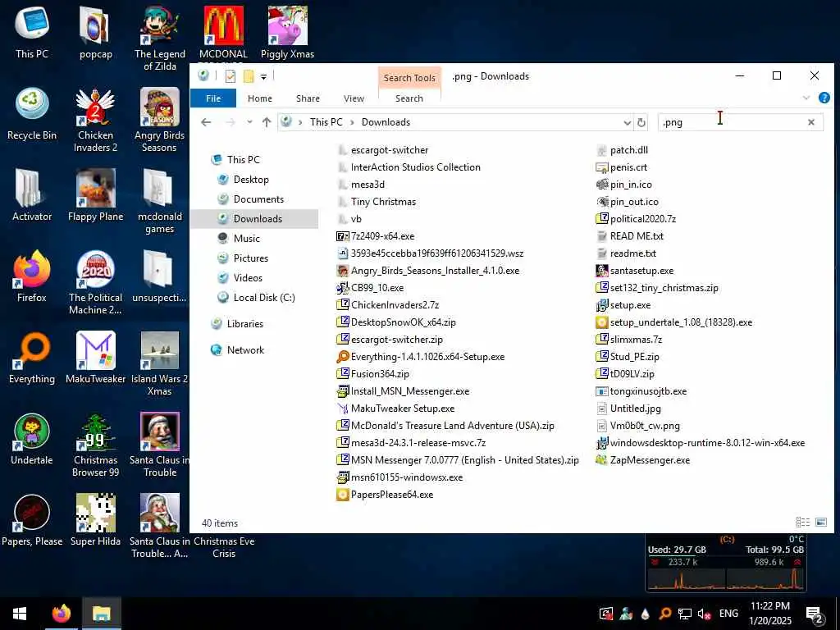Launch MakuTweaker desktop shortcut
The image size is (840, 630).
pos(95,358)
